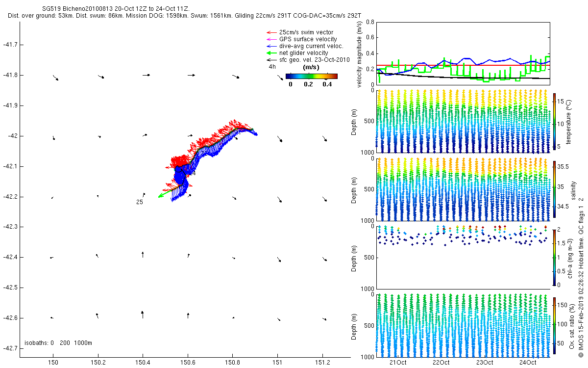This screenshot has width=588, height=368.
Task: Click the chl-a color bar
Action: pos(555,257)
